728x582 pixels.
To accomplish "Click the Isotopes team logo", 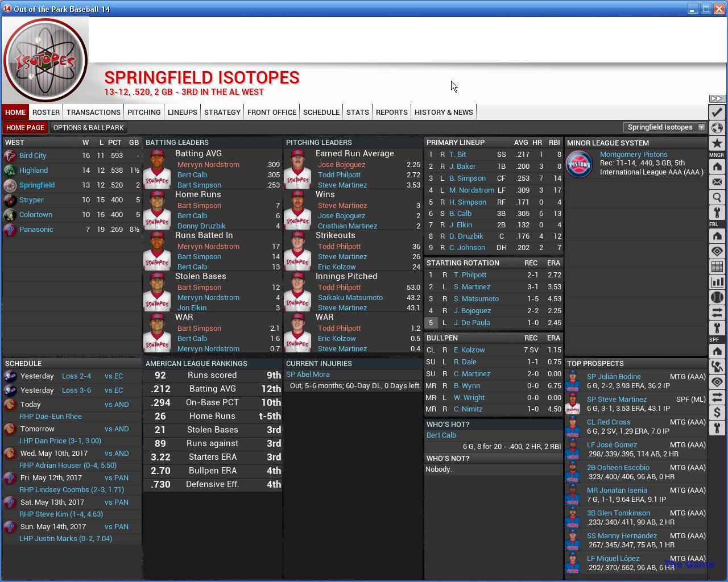I will [x=45, y=60].
